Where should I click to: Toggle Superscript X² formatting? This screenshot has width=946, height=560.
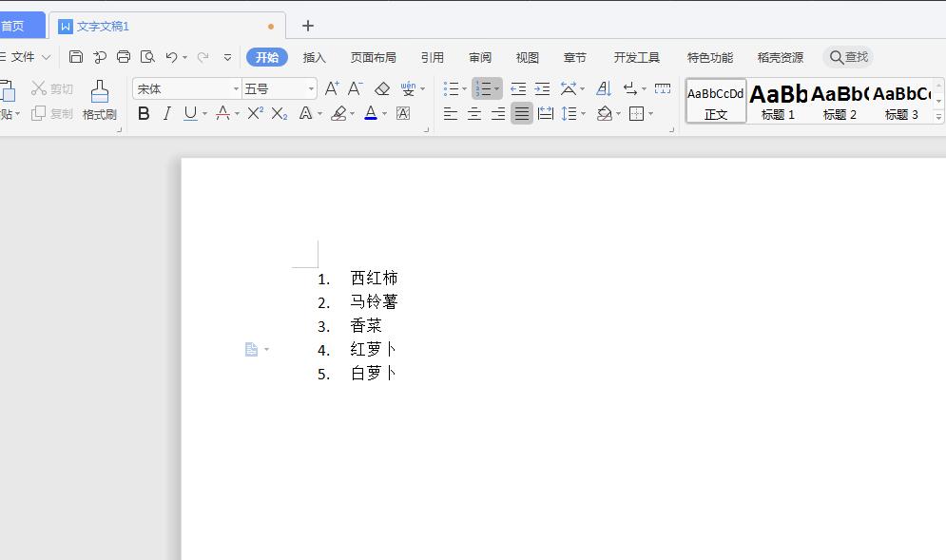(255, 113)
